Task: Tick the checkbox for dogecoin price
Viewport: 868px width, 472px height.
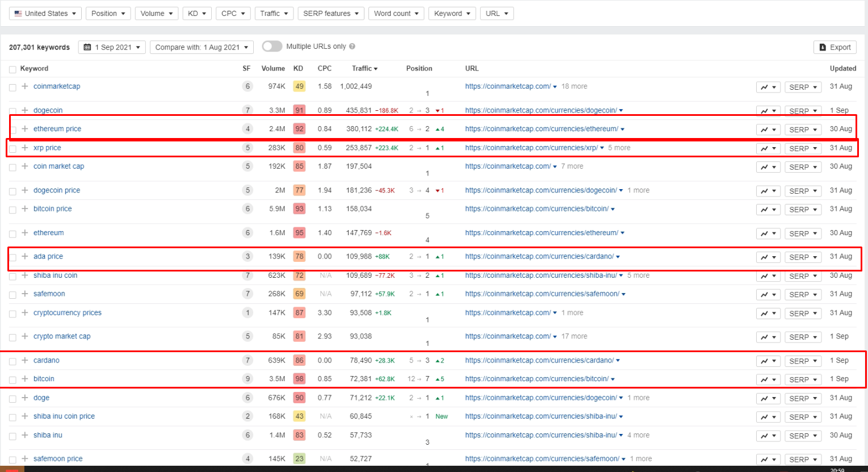Action: click(12, 191)
